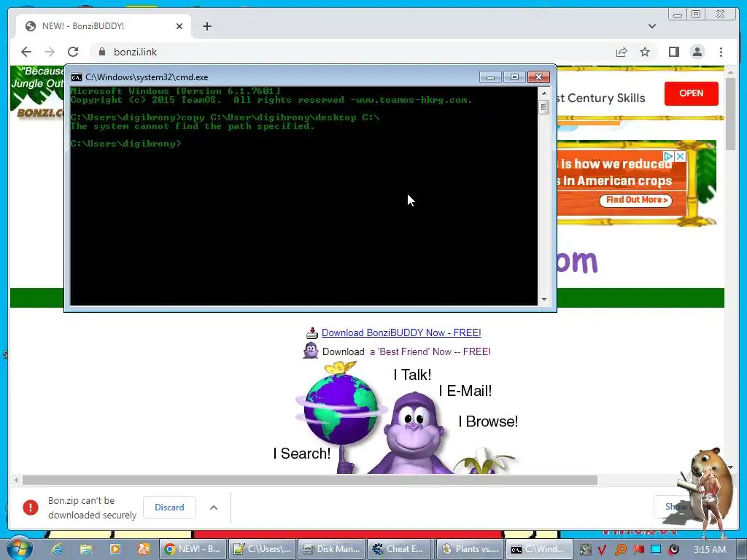Click the red download warning icon
Viewport: 747px width, 560px height.
pyautogui.click(x=31, y=507)
